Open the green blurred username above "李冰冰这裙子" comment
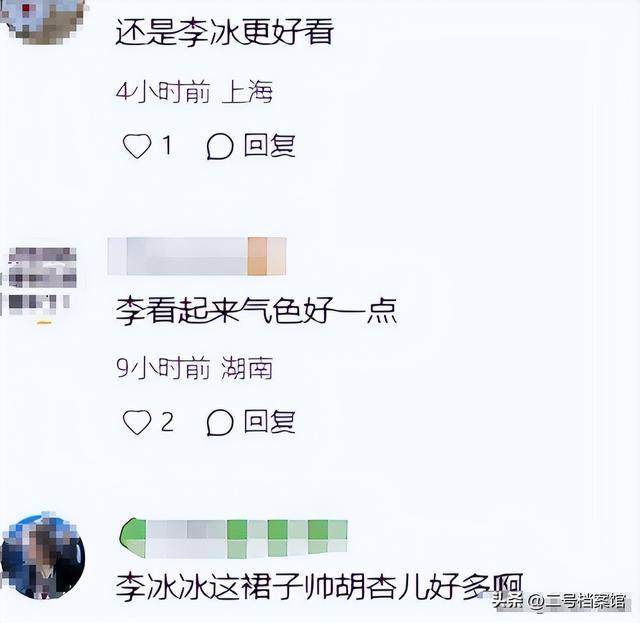640x623 pixels. pos(233,538)
